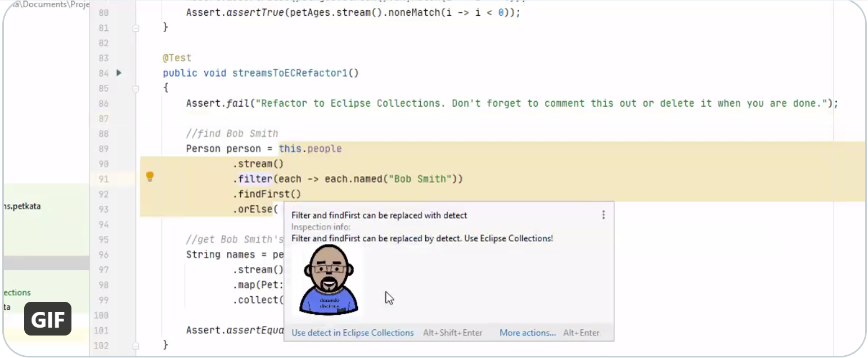Select the 'ections' item in the project panel
This screenshot has width=868, height=358.
[x=17, y=292]
